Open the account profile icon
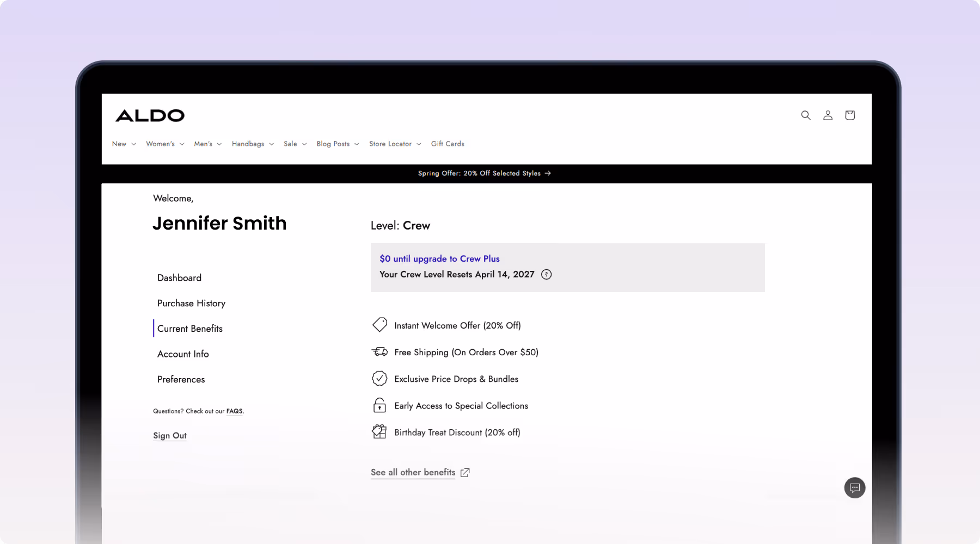 pyautogui.click(x=828, y=115)
